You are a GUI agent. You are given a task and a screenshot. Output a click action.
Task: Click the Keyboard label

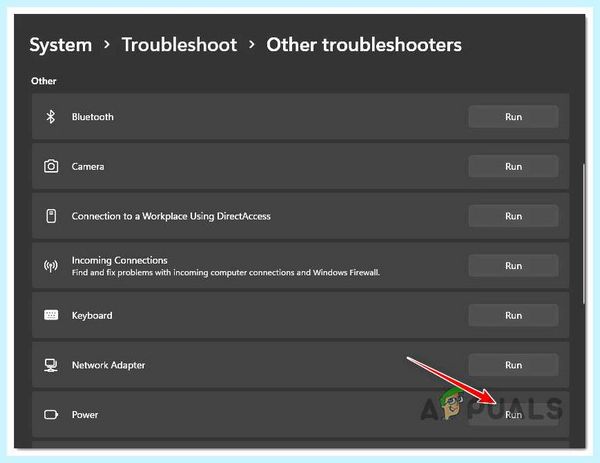(x=92, y=316)
